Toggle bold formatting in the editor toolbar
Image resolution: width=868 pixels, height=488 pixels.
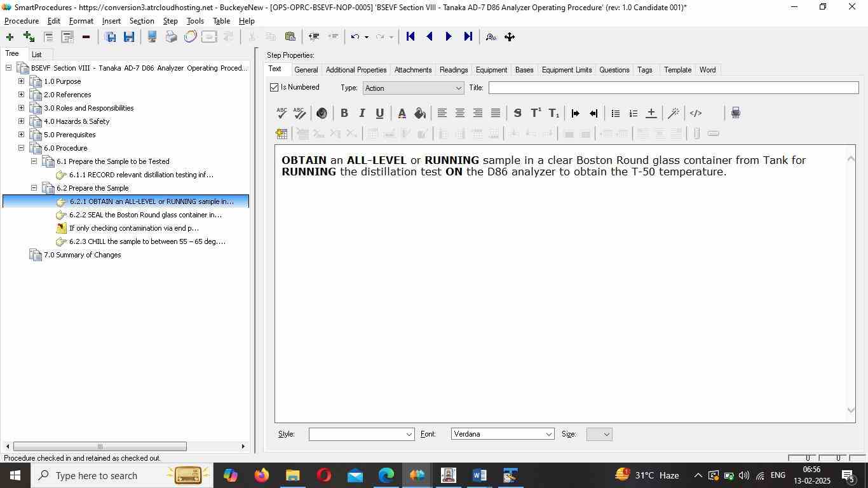[x=344, y=113]
